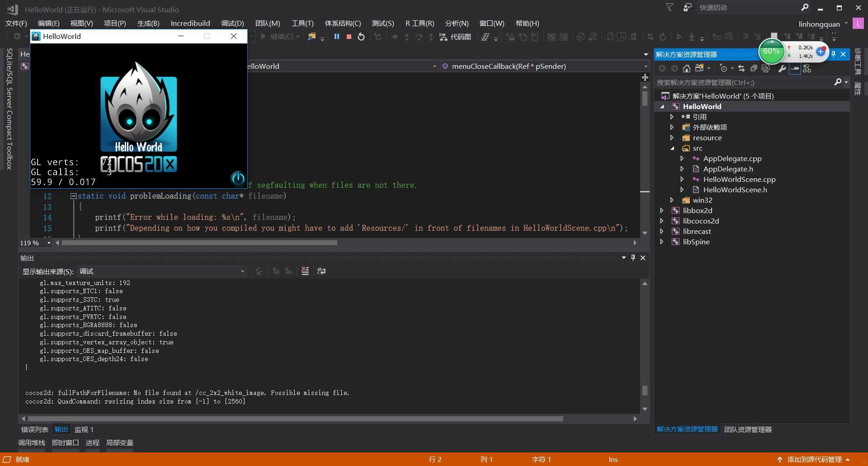Image resolution: width=868 pixels, height=466 pixels.
Task: Toggle the preview selected items button
Action: [x=795, y=68]
